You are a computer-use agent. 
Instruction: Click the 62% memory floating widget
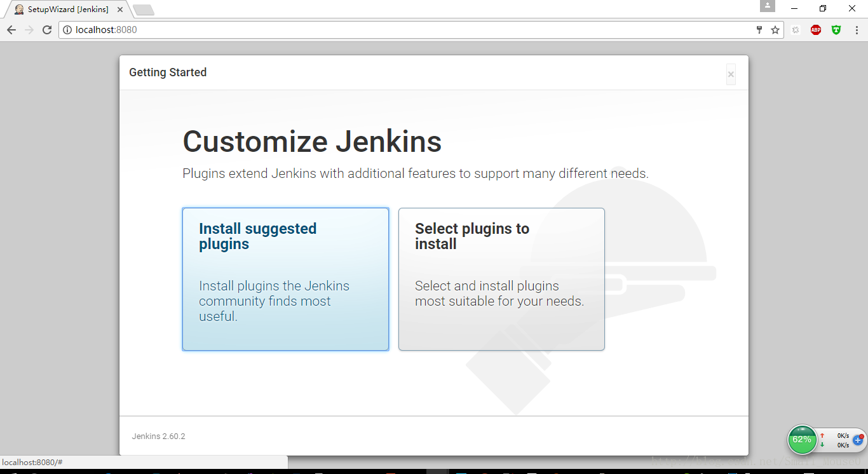[802, 440]
